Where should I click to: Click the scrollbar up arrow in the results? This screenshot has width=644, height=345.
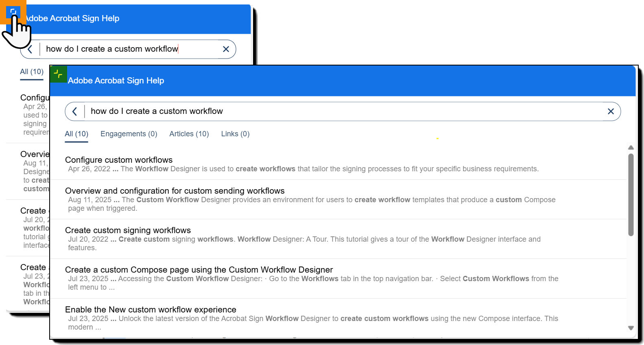631,148
